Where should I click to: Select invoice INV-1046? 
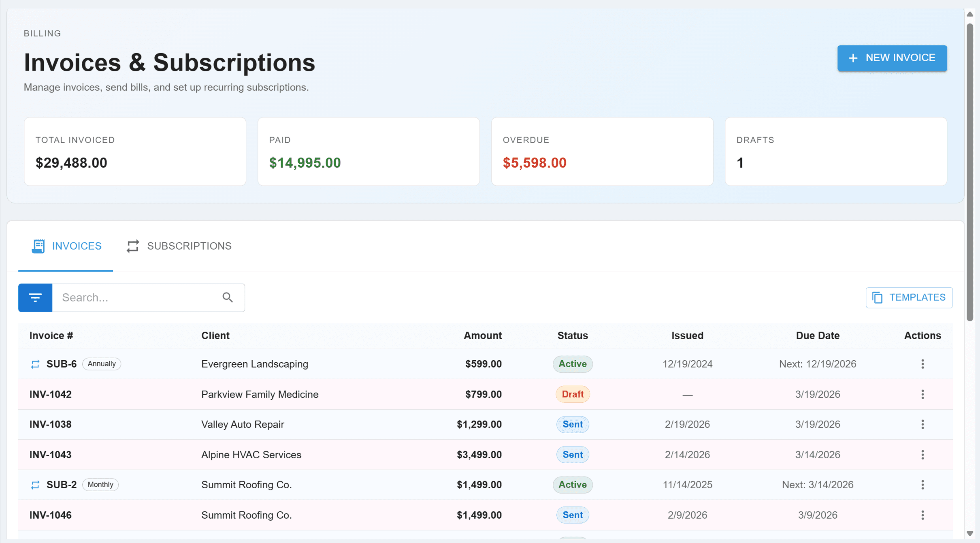click(50, 515)
